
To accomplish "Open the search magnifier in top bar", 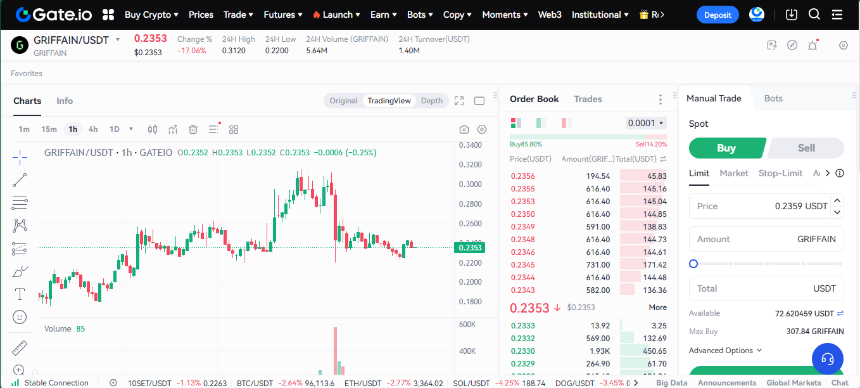I will click(x=814, y=15).
